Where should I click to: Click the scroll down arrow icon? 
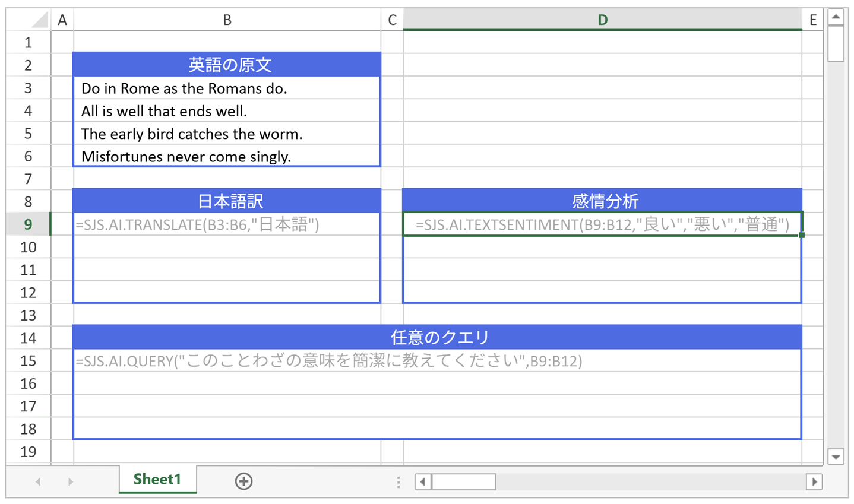(x=836, y=457)
